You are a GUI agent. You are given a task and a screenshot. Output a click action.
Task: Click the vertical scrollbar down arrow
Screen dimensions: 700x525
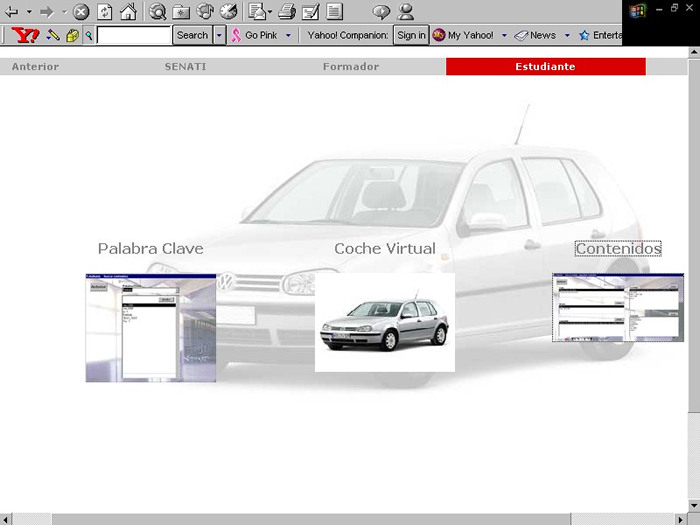pyautogui.click(x=694, y=506)
